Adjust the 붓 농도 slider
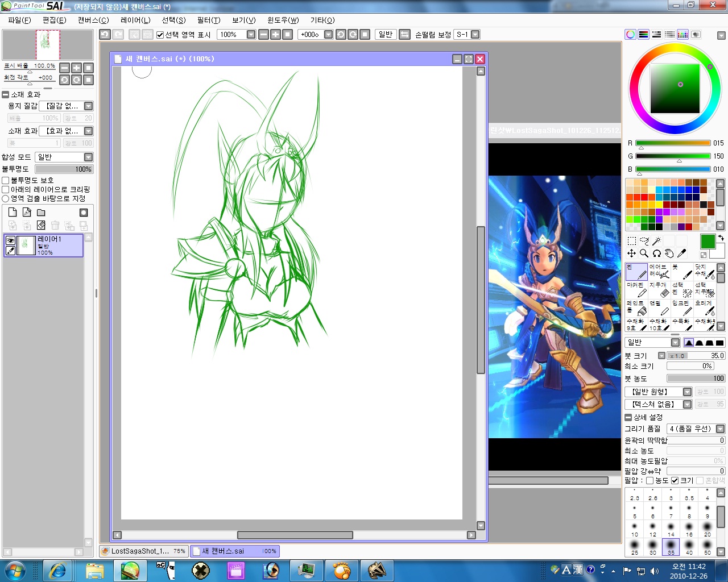This screenshot has width=728, height=582. [x=696, y=379]
